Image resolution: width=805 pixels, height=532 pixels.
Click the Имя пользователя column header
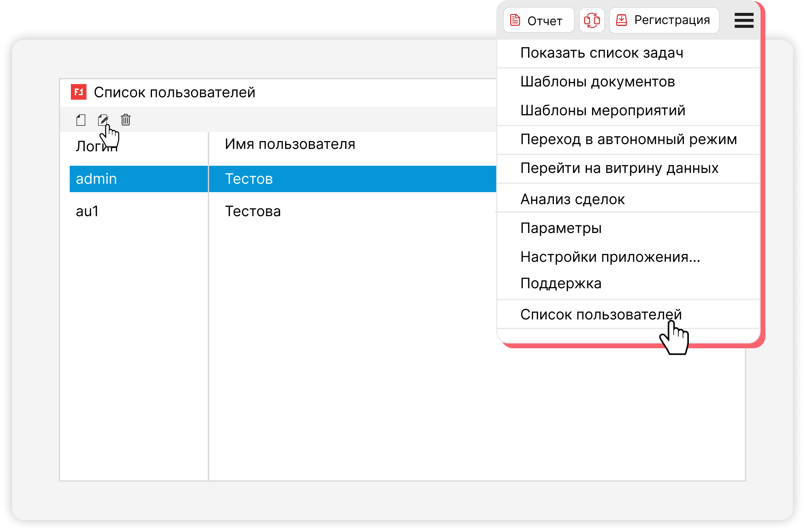290,144
